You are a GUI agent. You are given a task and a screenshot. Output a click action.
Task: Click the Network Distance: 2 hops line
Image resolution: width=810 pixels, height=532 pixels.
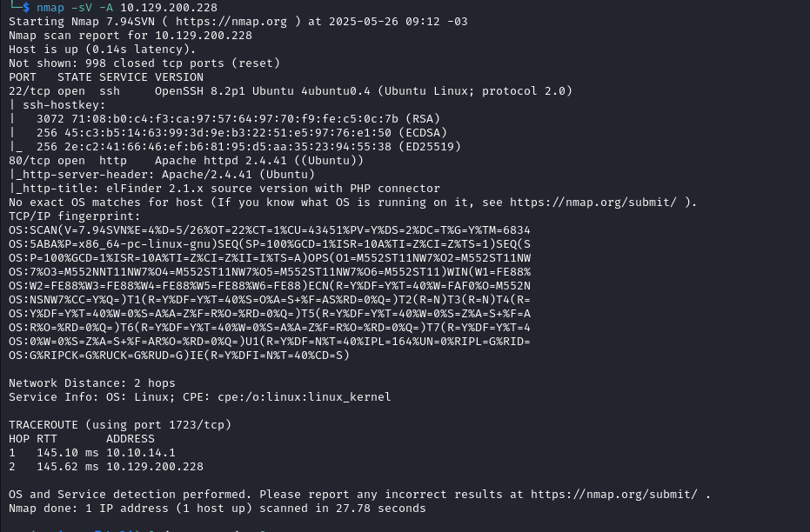pos(92,383)
